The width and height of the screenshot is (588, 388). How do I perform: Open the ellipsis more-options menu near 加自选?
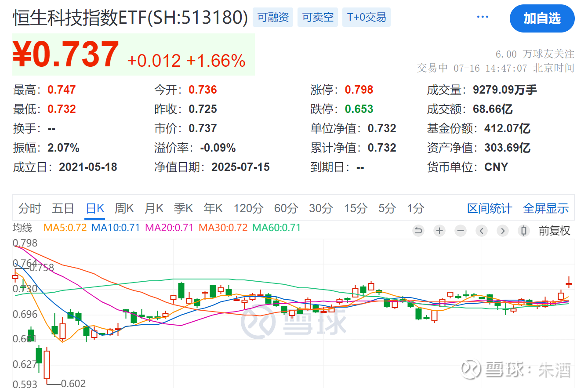(483, 16)
